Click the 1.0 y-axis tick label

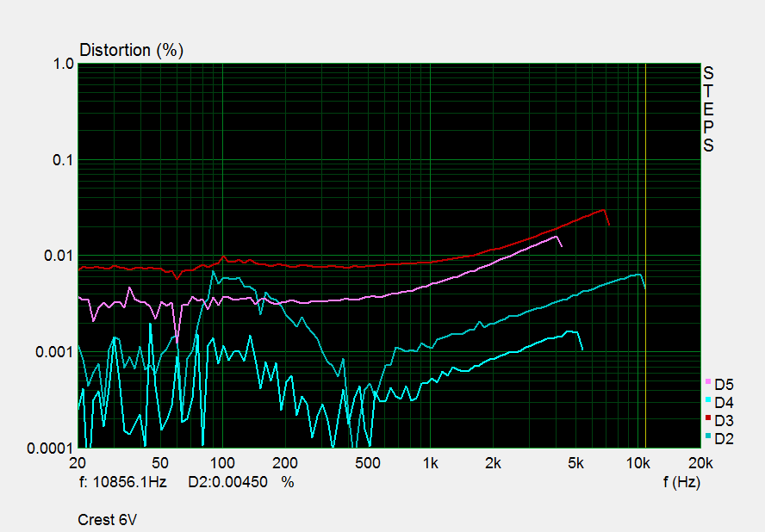click(x=64, y=64)
